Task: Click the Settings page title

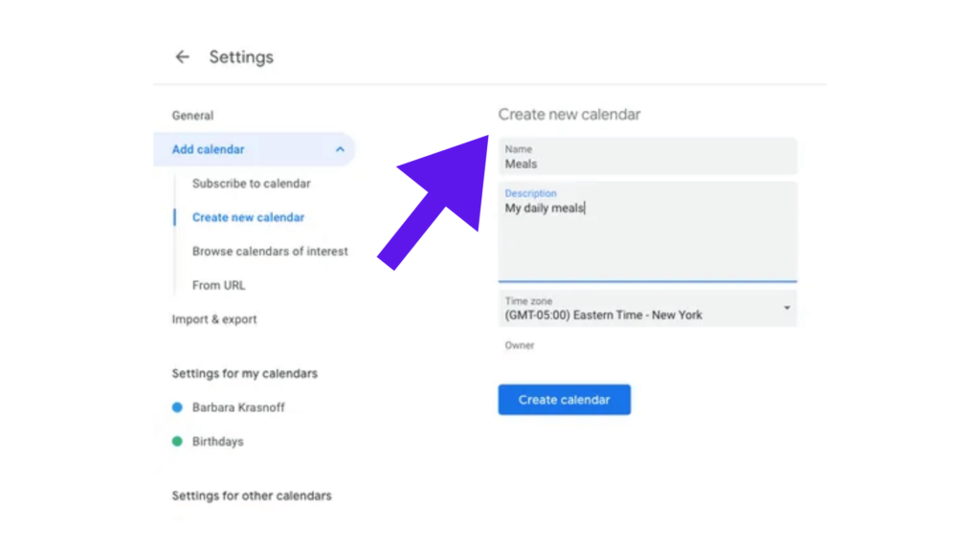Action: pos(241,56)
